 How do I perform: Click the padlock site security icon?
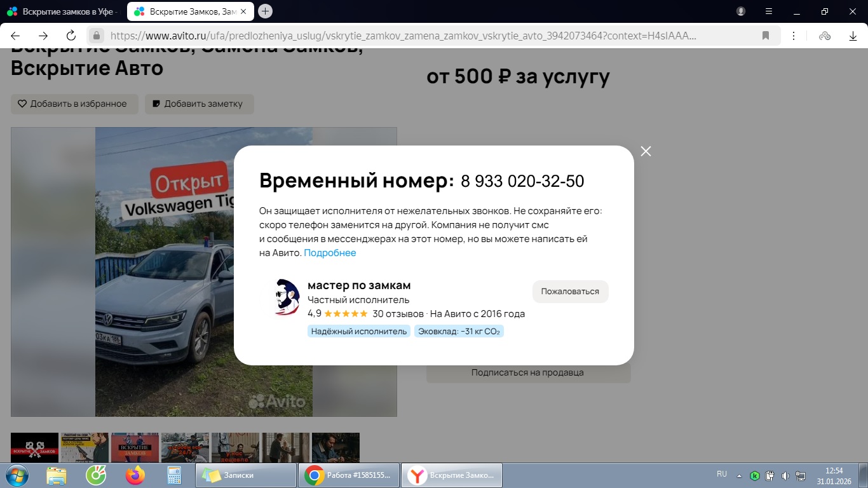(x=97, y=36)
